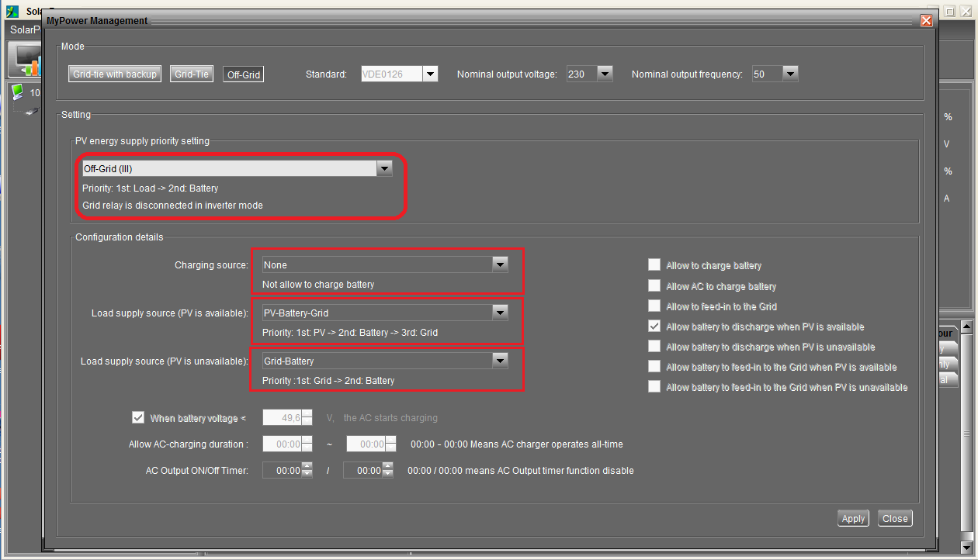Viewport: 978px width, 560px height.
Task: Open Nominal output frequency dropdown
Action: coord(790,74)
